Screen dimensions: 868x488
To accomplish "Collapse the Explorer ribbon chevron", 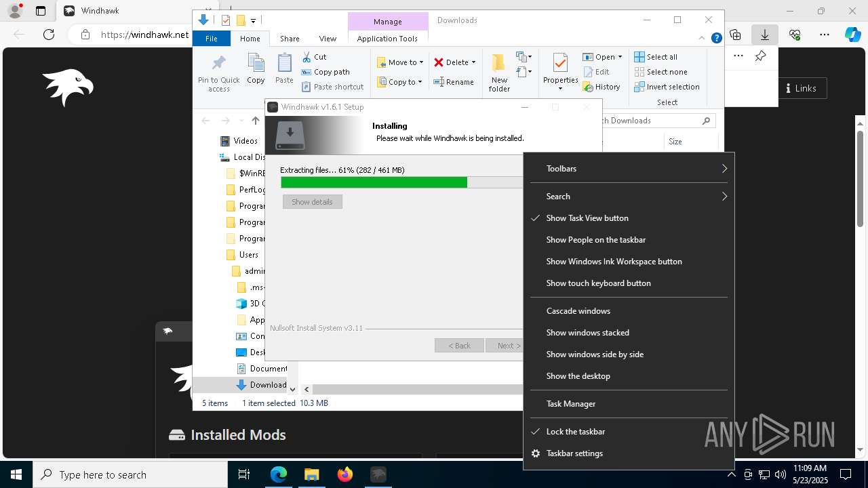I will point(703,39).
